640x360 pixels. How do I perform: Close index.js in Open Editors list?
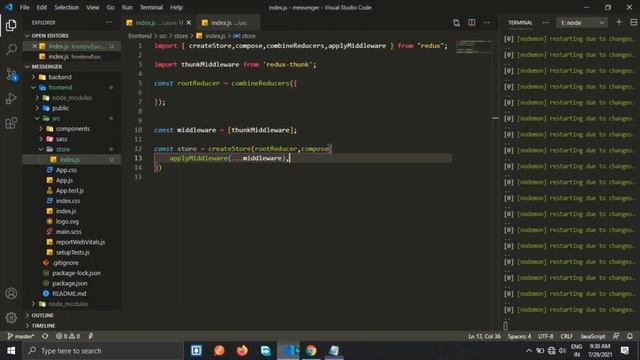coord(35,46)
